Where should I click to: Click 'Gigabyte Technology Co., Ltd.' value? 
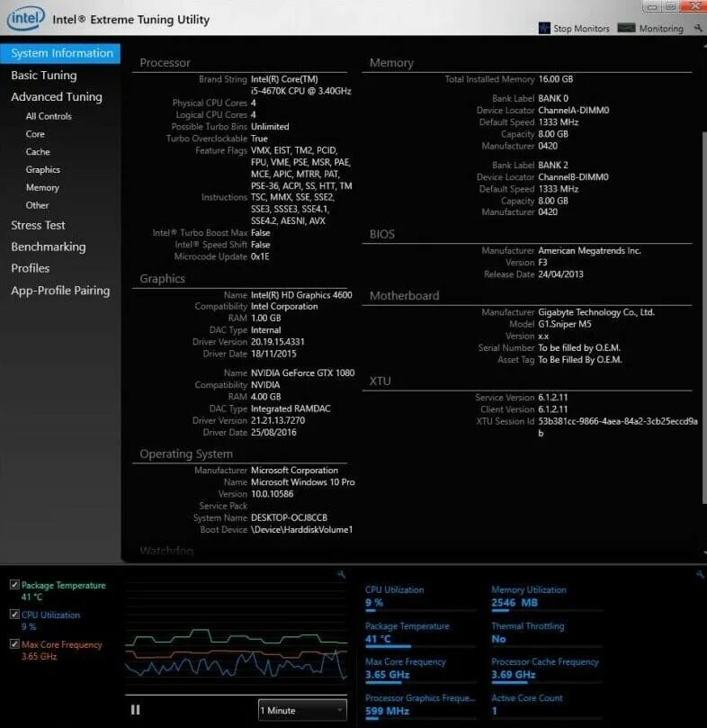point(596,312)
